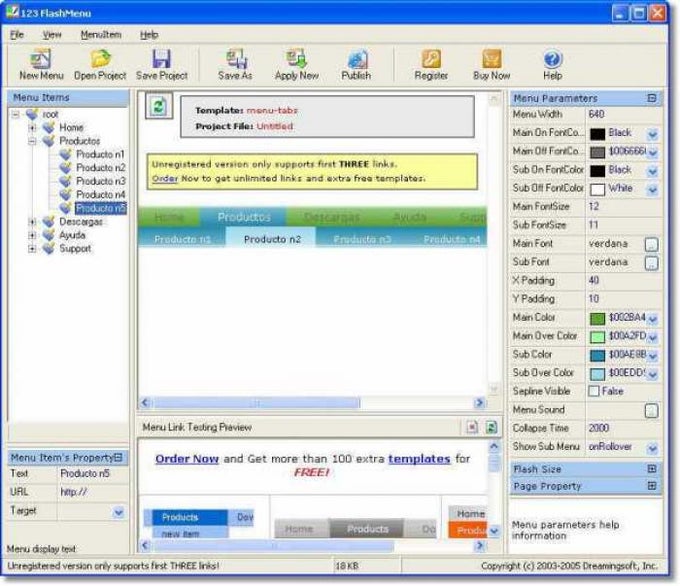The width and height of the screenshot is (680, 586).
Task: Open the MenuItem menu
Action: pyautogui.click(x=101, y=35)
